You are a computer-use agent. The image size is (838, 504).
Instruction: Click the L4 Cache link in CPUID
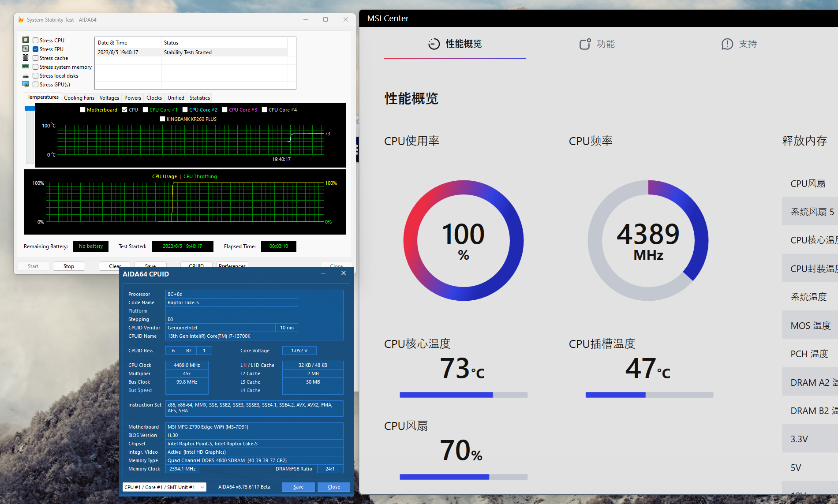tap(250, 390)
